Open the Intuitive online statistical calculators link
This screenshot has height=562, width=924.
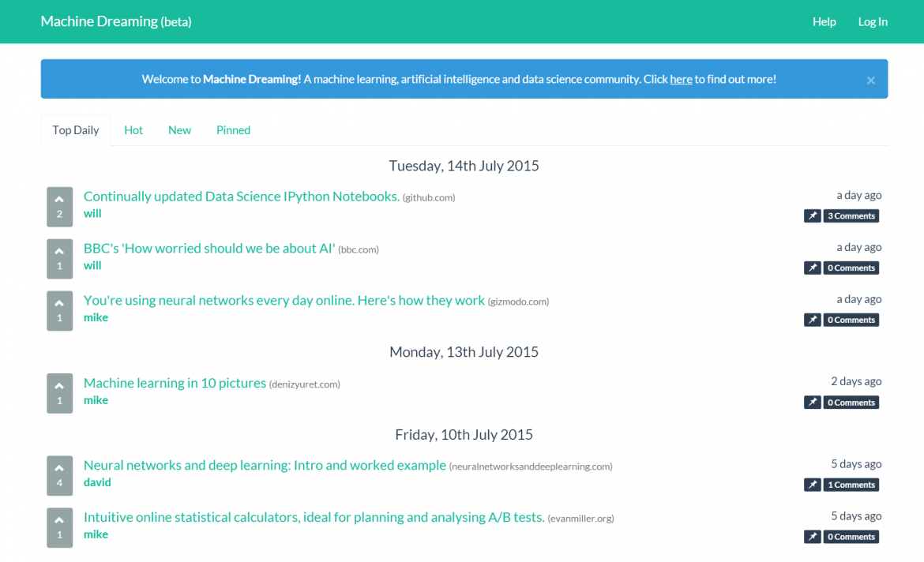click(314, 518)
